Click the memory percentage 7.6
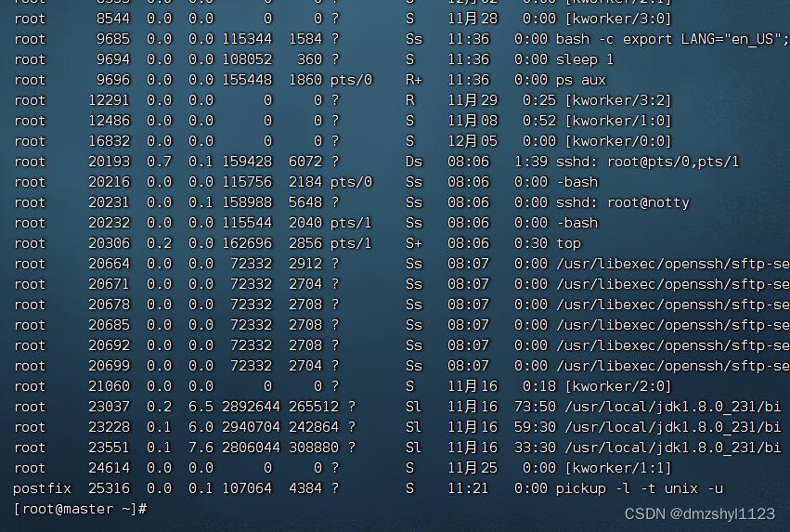 (201, 448)
